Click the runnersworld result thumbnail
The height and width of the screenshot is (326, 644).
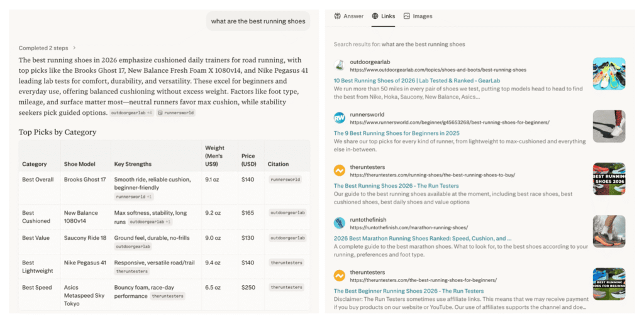coord(609,126)
